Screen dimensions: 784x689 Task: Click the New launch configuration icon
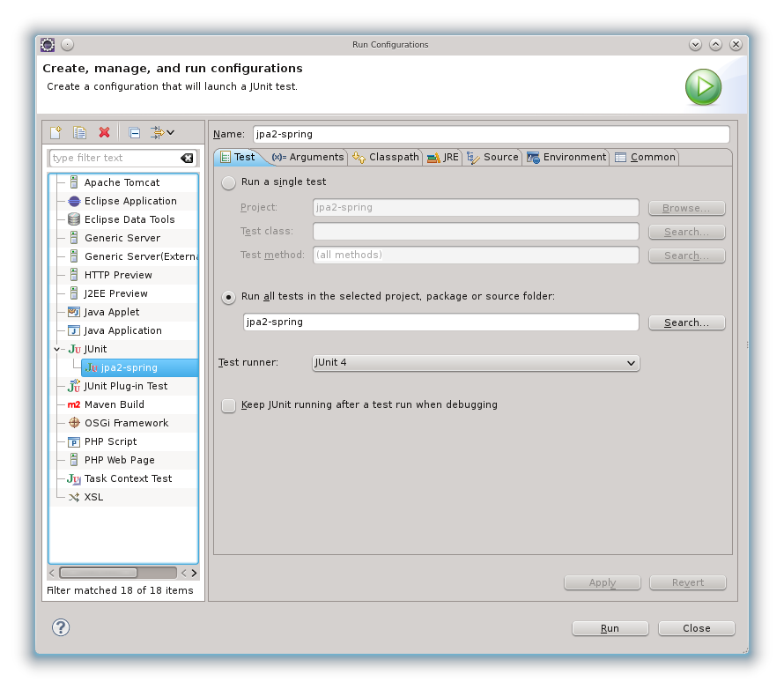(x=55, y=132)
